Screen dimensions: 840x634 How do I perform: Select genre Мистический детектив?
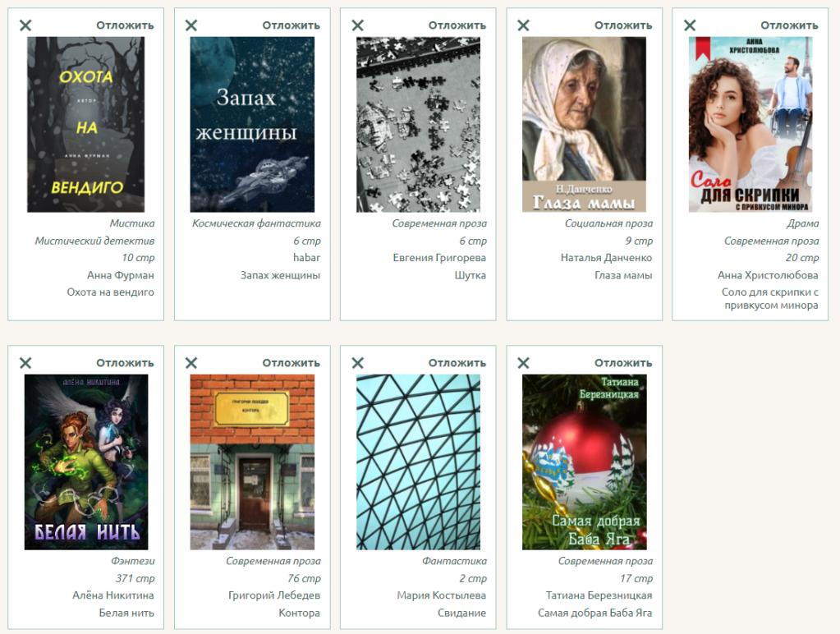point(94,241)
